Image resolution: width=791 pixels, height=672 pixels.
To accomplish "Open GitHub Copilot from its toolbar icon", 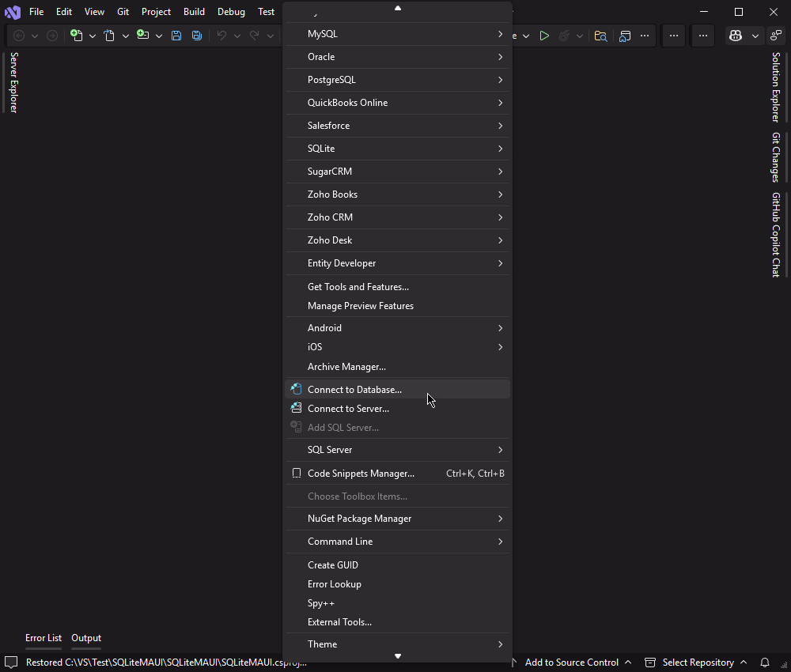I will point(736,36).
